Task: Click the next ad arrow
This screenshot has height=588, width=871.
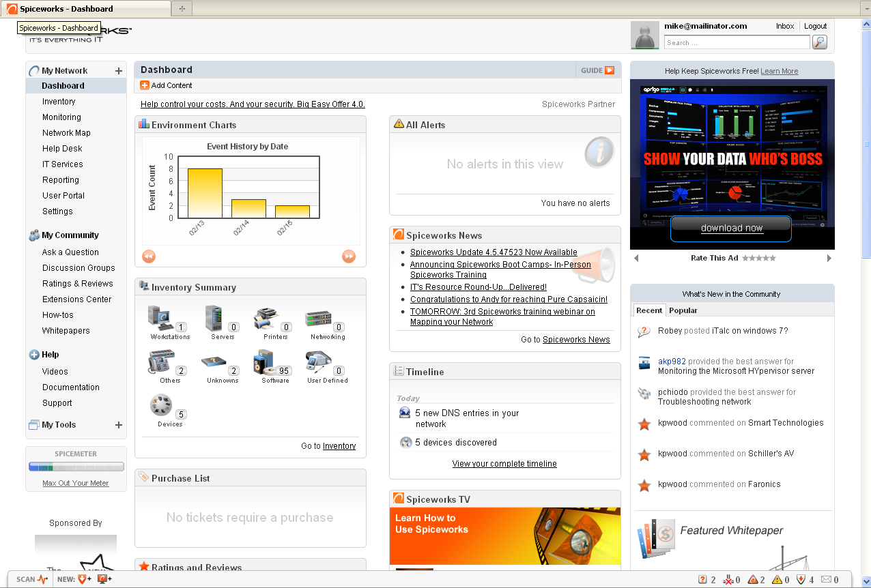Action: (829, 259)
